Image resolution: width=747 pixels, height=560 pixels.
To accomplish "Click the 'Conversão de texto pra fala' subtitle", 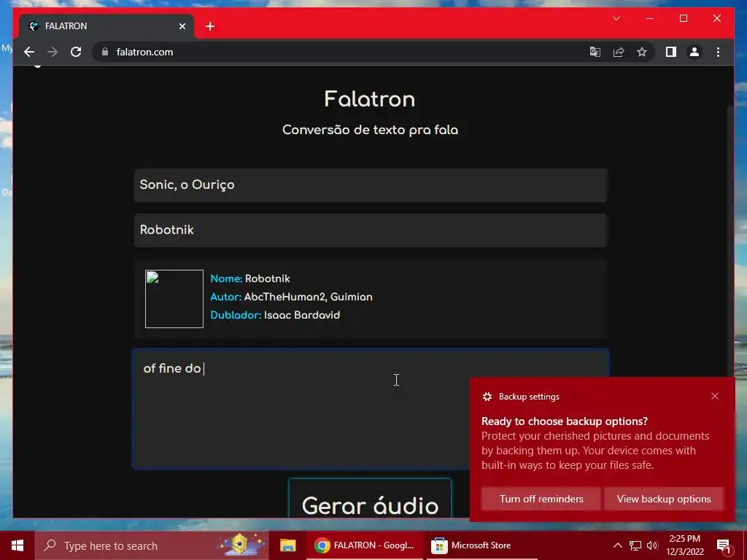I will (x=370, y=130).
